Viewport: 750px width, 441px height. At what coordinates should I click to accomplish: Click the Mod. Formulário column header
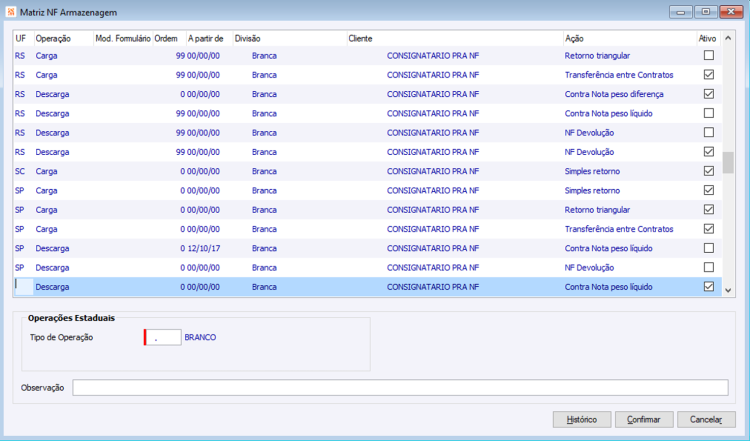click(x=123, y=39)
